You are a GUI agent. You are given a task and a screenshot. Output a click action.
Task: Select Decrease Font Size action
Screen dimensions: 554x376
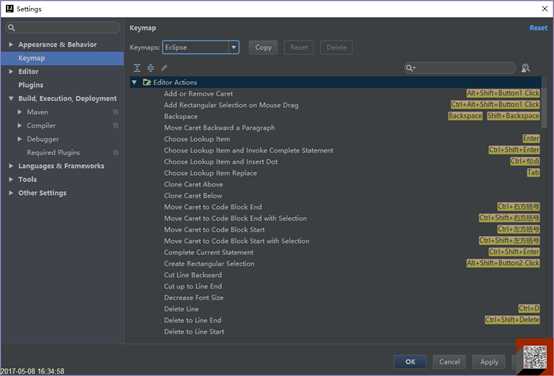coord(194,298)
